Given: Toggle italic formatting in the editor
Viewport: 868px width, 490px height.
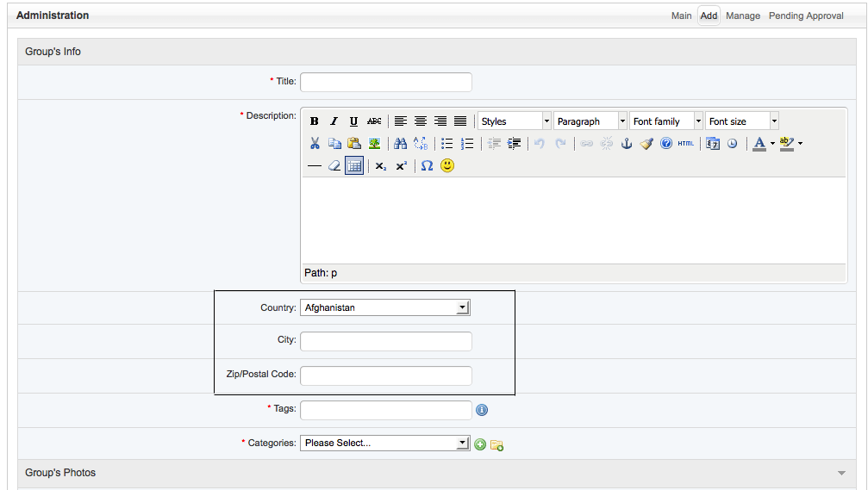Looking at the screenshot, I should pyautogui.click(x=334, y=121).
